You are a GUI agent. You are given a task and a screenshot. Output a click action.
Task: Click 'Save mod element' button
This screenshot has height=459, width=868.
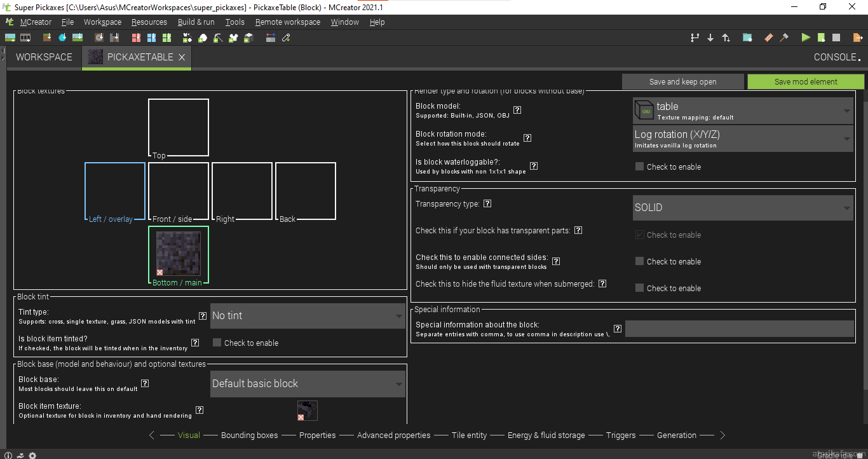(806, 81)
